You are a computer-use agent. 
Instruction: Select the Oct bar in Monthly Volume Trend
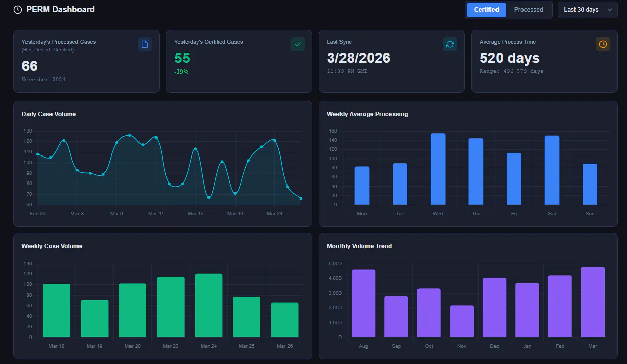pyautogui.click(x=429, y=313)
